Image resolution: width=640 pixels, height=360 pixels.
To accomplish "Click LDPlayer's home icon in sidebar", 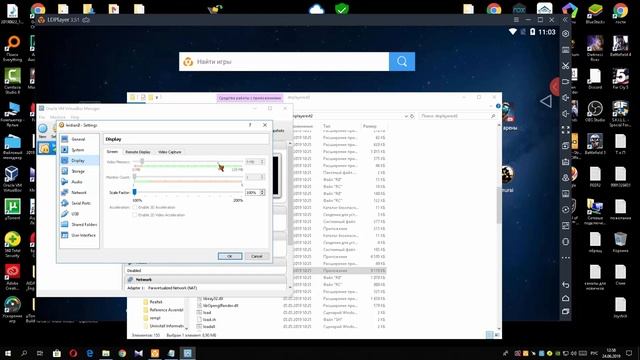I will tap(565, 298).
